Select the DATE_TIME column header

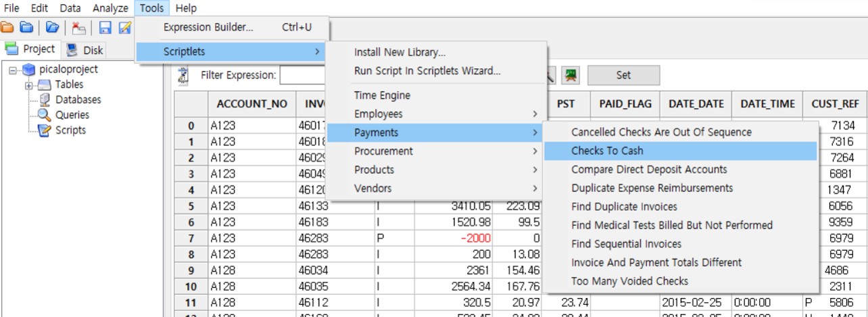767,104
